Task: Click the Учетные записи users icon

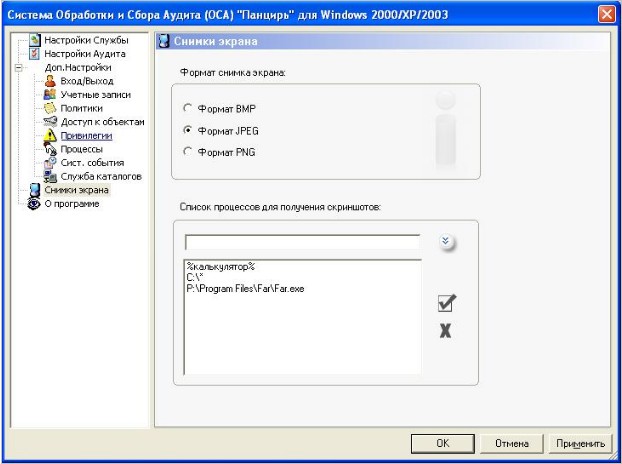Action: coord(50,94)
